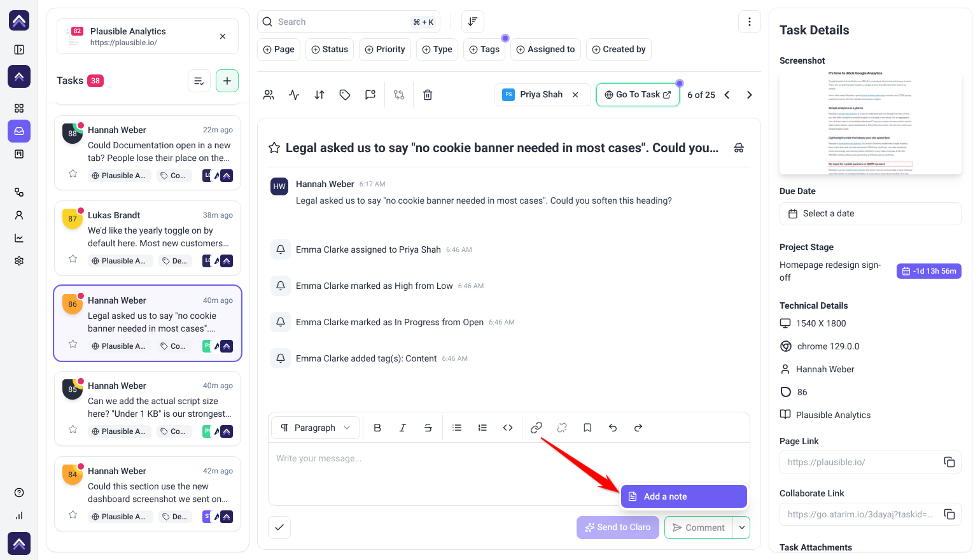980x560 pixels.
Task: Star Hannah Weber's task 84
Action: [x=73, y=515]
